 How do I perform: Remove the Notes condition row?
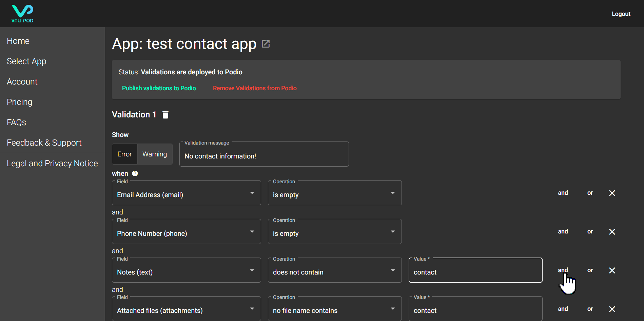coord(612,270)
